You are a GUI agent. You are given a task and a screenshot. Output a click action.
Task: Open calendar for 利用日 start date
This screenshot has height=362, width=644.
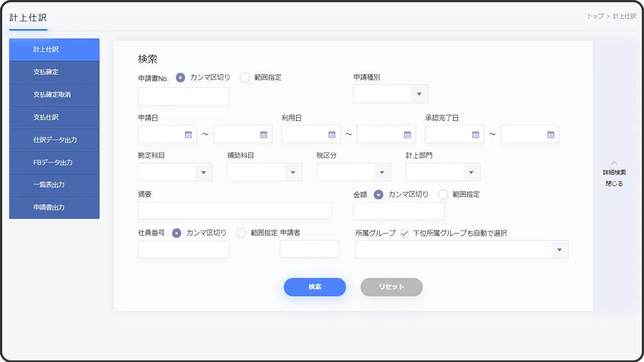(x=331, y=134)
